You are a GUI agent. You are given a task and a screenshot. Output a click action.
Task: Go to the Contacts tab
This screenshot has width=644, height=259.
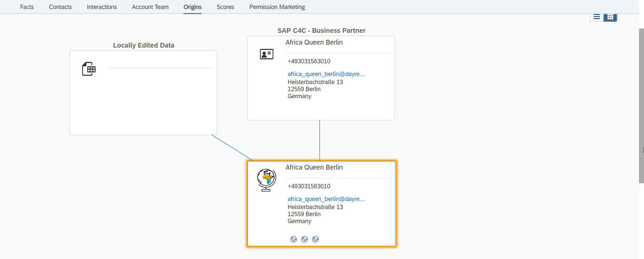[60, 7]
